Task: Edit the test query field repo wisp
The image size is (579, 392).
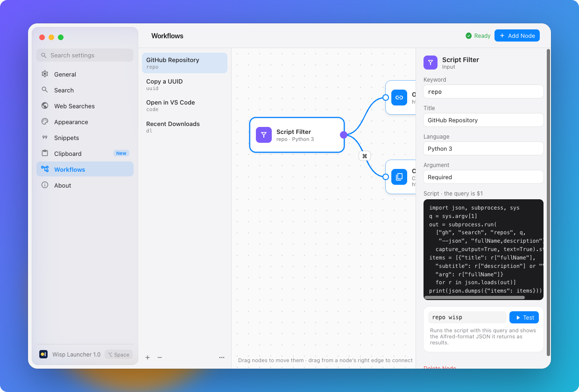Action: coord(467,317)
